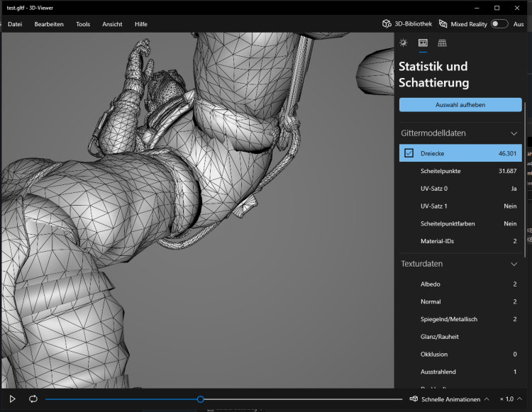Image resolution: width=532 pixels, height=412 pixels.
Task: Open the Hilfe menu
Action: (x=141, y=24)
